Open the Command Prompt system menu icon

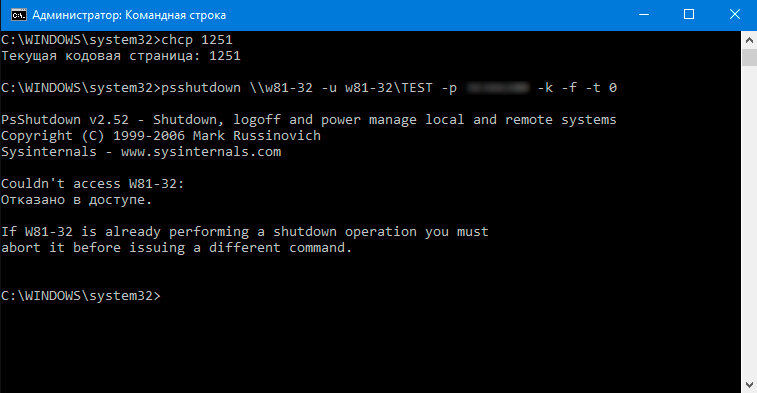pos(18,15)
